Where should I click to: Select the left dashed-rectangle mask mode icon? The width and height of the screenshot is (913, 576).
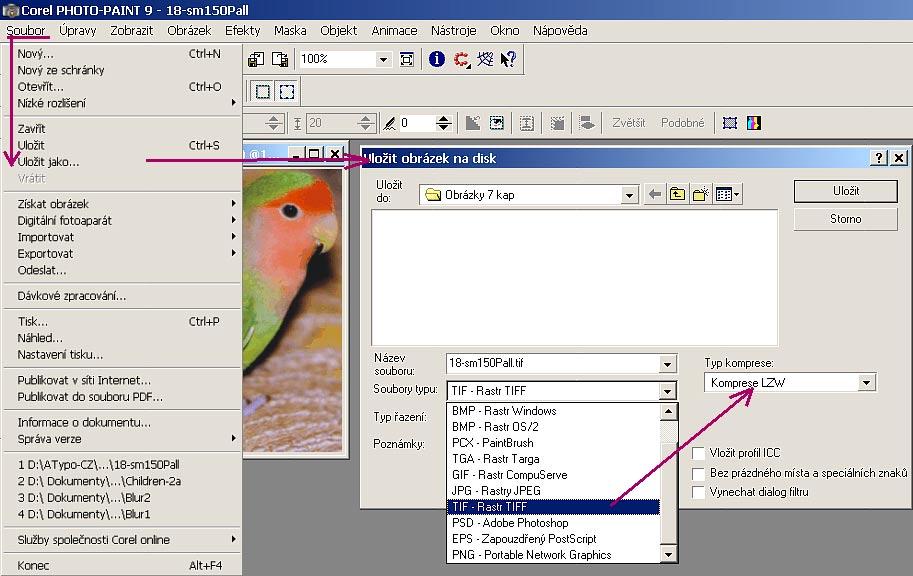point(263,91)
